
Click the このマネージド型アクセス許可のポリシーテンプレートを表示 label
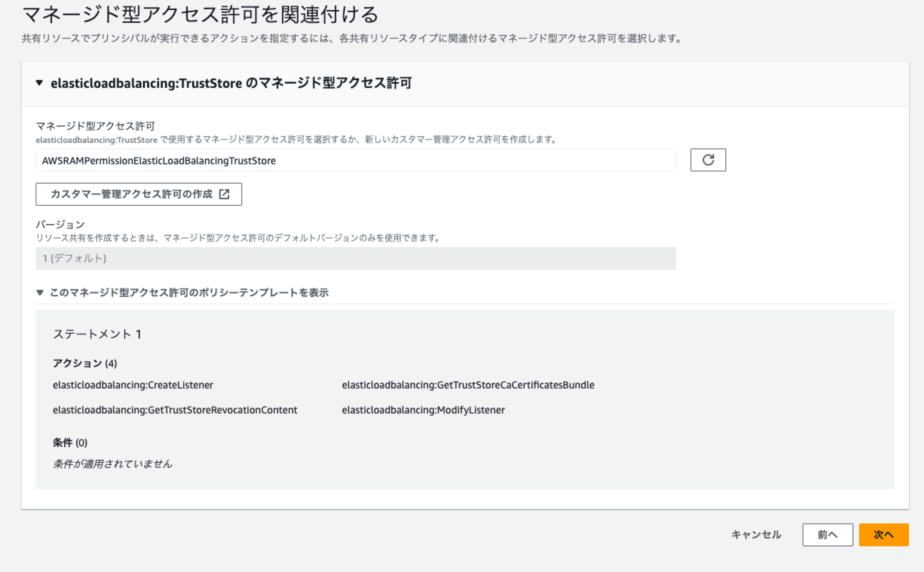(189, 292)
